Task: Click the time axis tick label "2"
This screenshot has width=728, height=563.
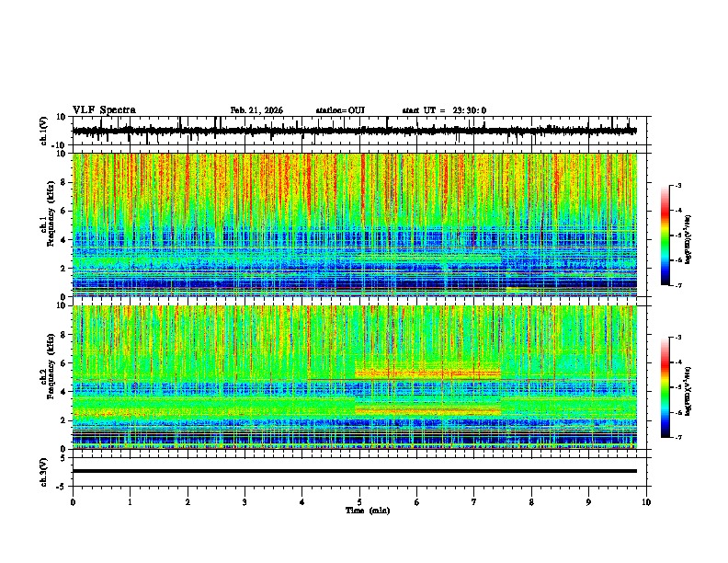Action: [188, 502]
